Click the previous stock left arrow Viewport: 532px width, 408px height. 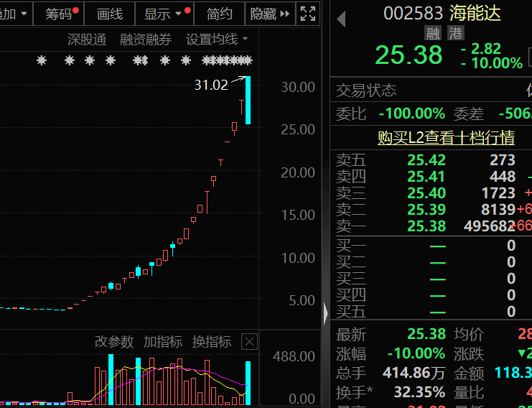[x=342, y=17]
